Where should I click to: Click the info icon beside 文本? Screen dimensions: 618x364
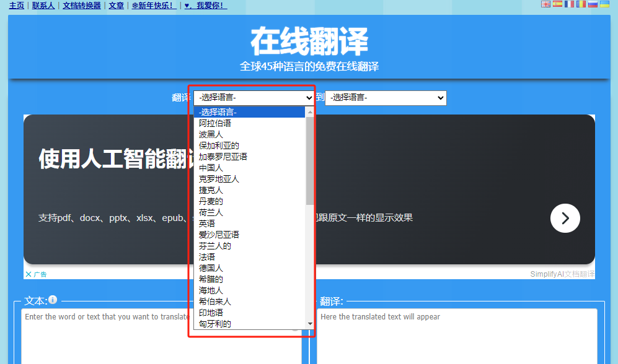53,300
